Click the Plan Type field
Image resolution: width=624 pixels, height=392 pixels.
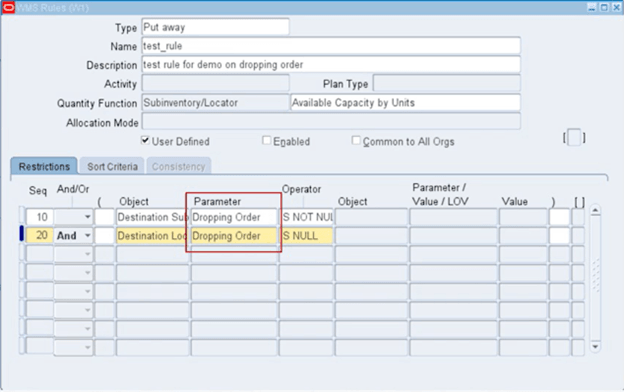click(447, 84)
